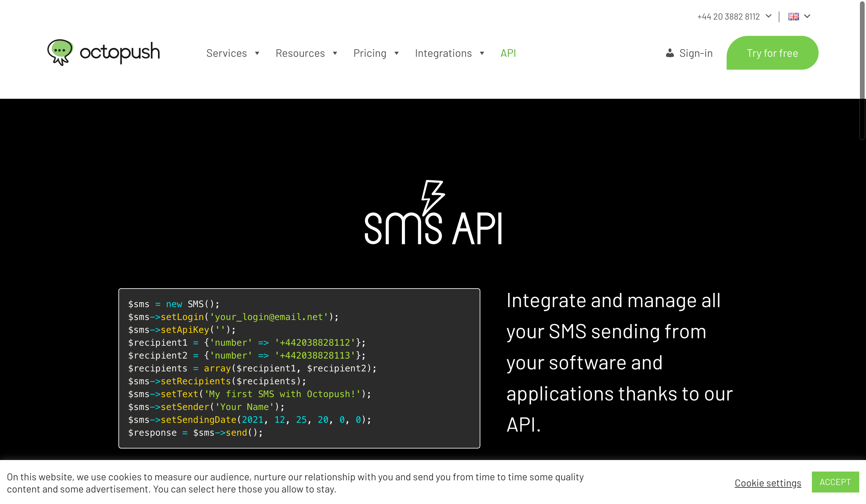The image size is (866, 504).
Task: Open the Services dropdown arrow
Action: (x=257, y=53)
